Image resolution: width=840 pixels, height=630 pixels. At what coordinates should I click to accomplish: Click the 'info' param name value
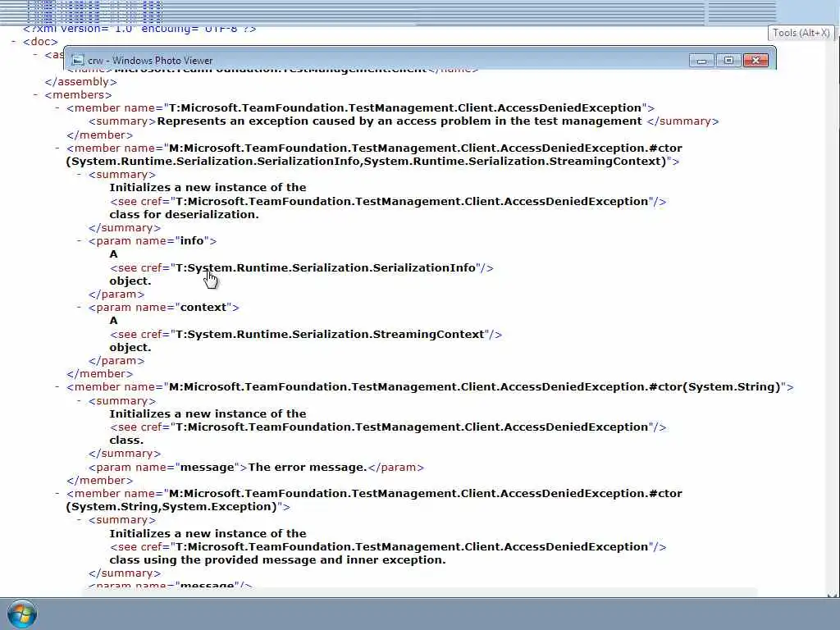click(192, 241)
